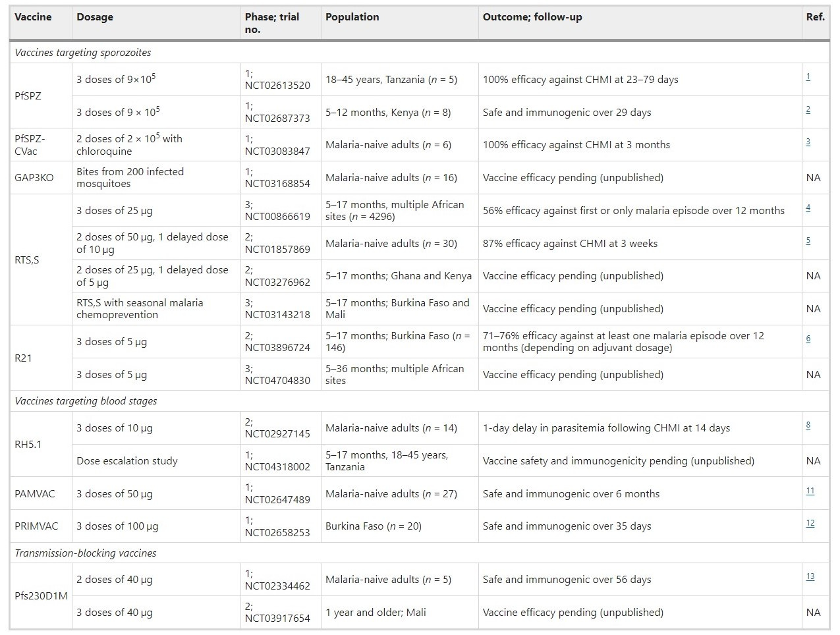Click trial number NCT03168854 in GAP3KO row
This screenshot has width=840, height=635.
click(x=277, y=184)
